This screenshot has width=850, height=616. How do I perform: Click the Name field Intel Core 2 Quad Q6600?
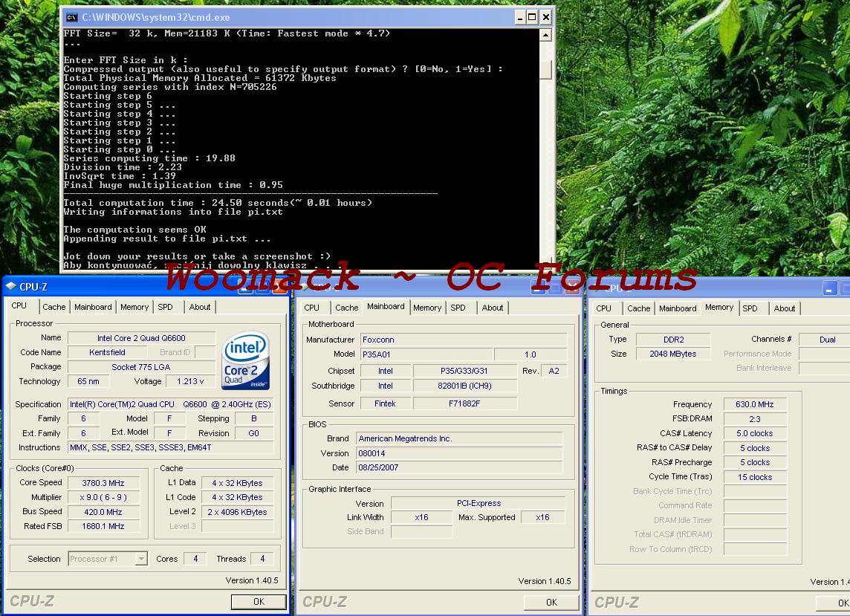(141, 338)
